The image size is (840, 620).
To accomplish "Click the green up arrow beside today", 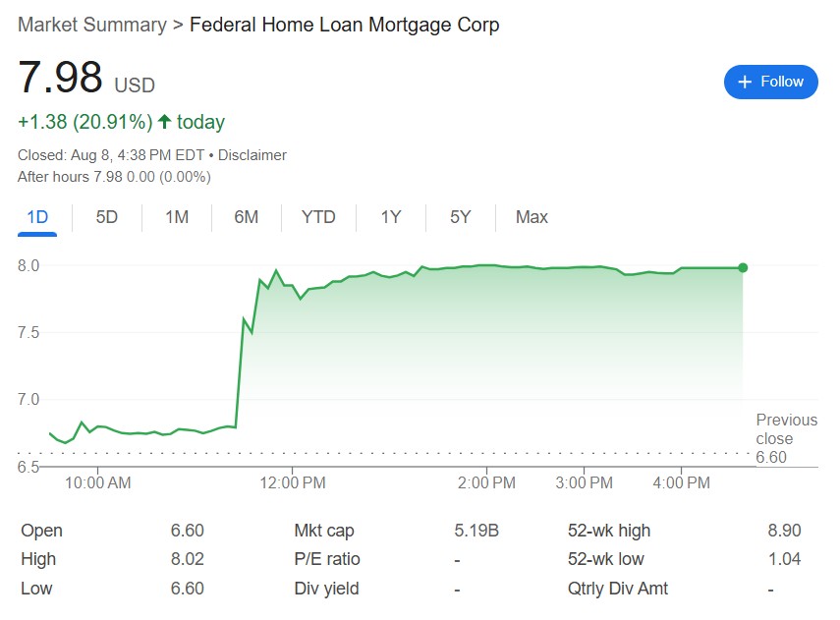I will click(x=164, y=122).
